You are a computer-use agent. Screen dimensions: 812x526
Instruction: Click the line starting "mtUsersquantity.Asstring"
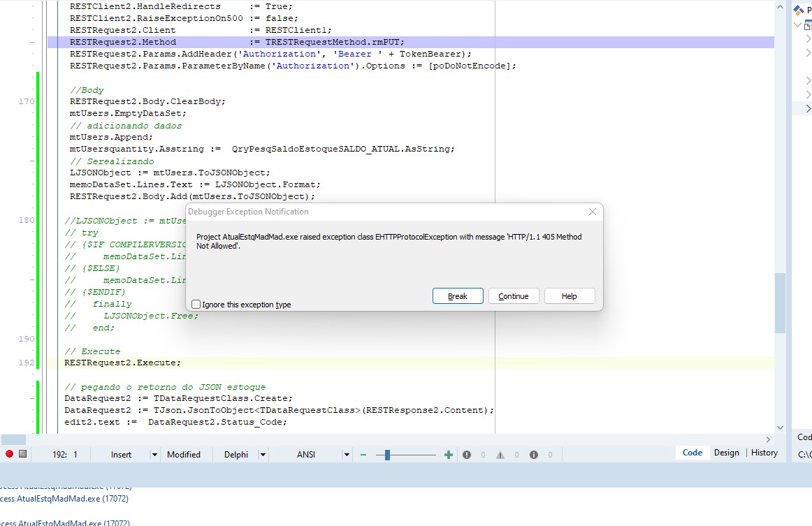(x=262, y=149)
